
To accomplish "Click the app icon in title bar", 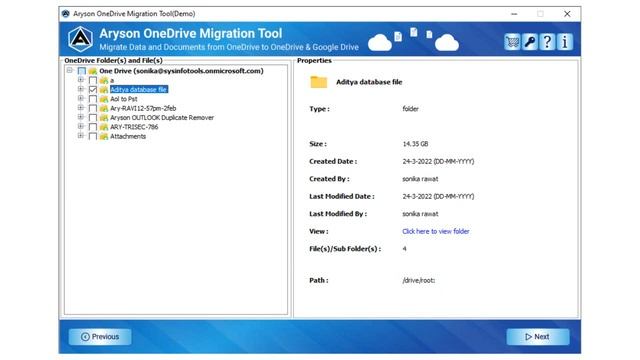I will point(66,14).
